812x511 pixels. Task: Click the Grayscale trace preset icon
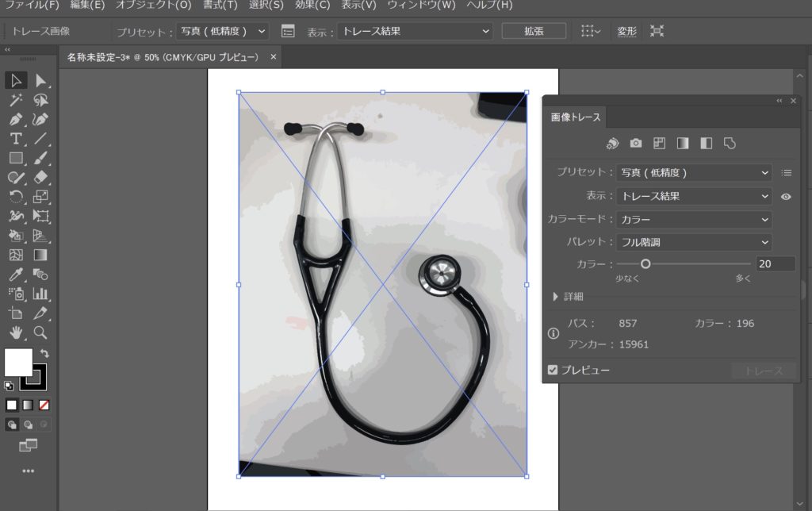pyautogui.click(x=683, y=144)
